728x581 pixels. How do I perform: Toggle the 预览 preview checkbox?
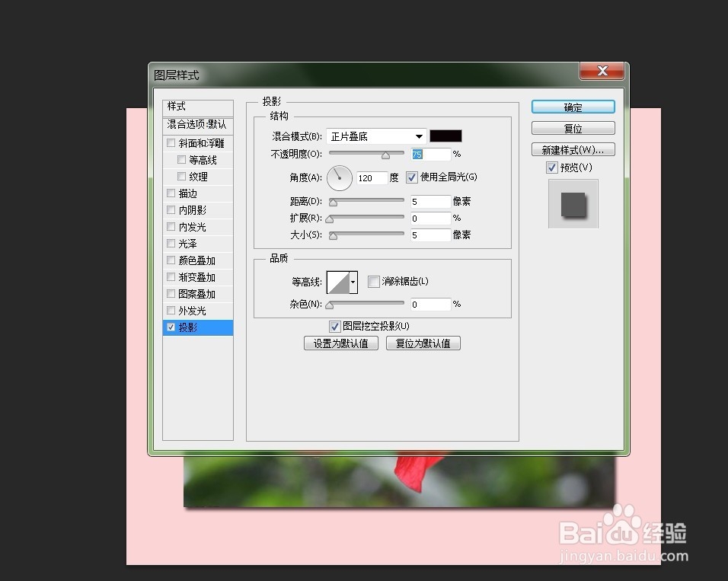[551, 168]
